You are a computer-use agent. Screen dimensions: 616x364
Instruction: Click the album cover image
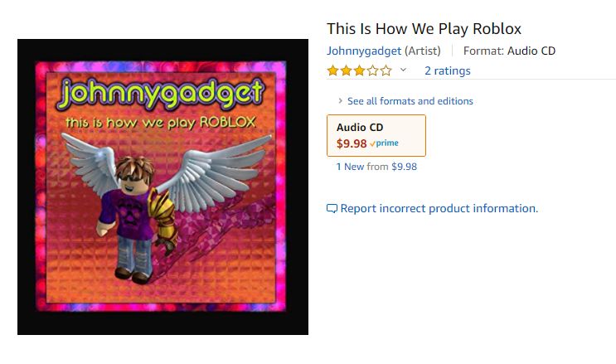pos(162,187)
